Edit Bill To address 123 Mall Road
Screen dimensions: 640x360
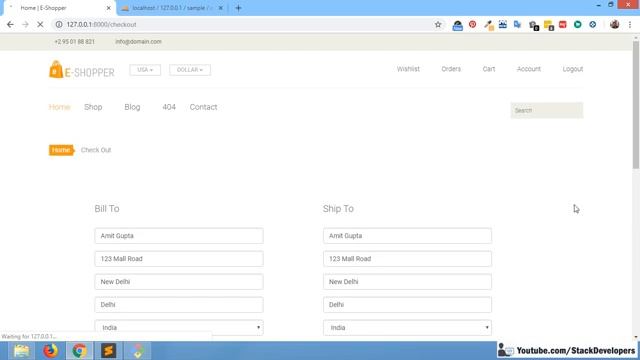click(x=179, y=258)
